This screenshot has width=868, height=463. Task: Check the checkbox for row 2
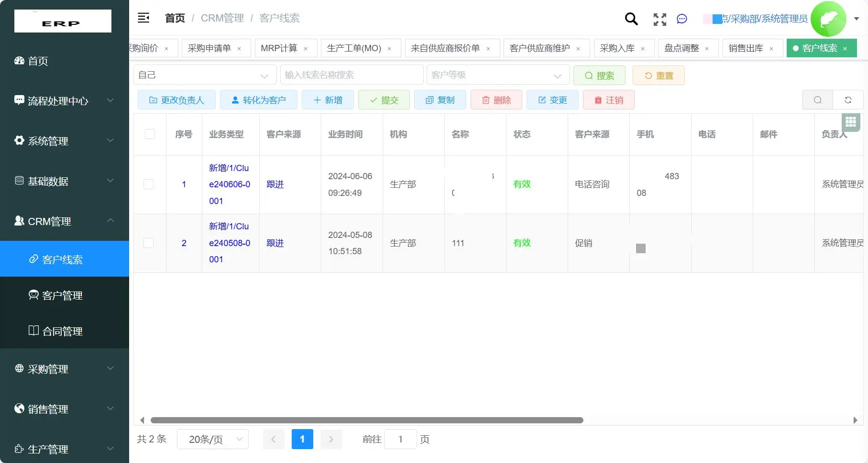coord(150,243)
